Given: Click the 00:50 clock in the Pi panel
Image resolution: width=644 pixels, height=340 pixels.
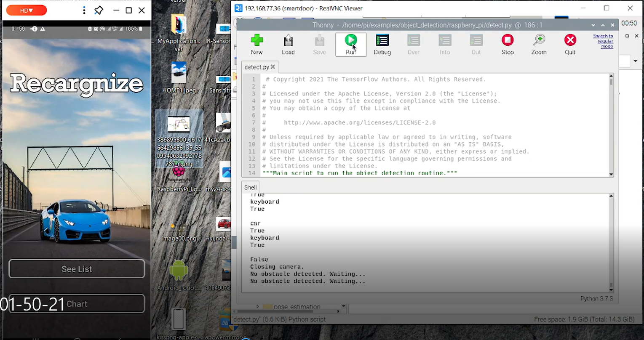Looking at the screenshot, I should tap(629, 23).
